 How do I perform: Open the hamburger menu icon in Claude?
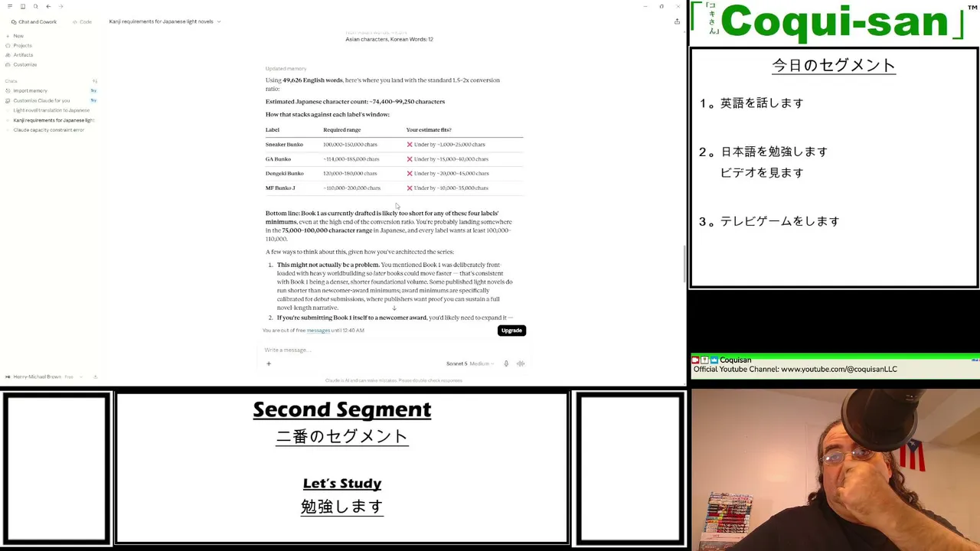click(10, 6)
